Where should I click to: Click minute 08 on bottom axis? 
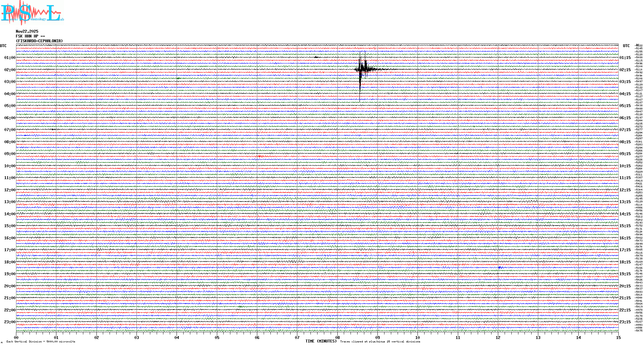(337, 338)
